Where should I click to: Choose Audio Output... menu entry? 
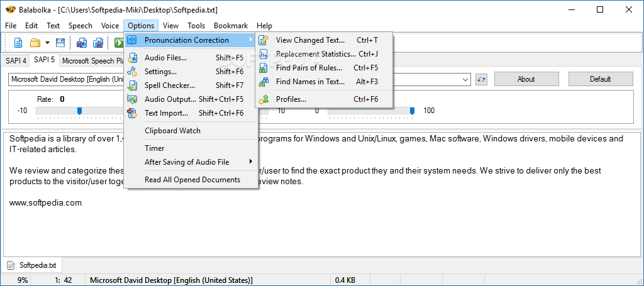[x=191, y=99]
